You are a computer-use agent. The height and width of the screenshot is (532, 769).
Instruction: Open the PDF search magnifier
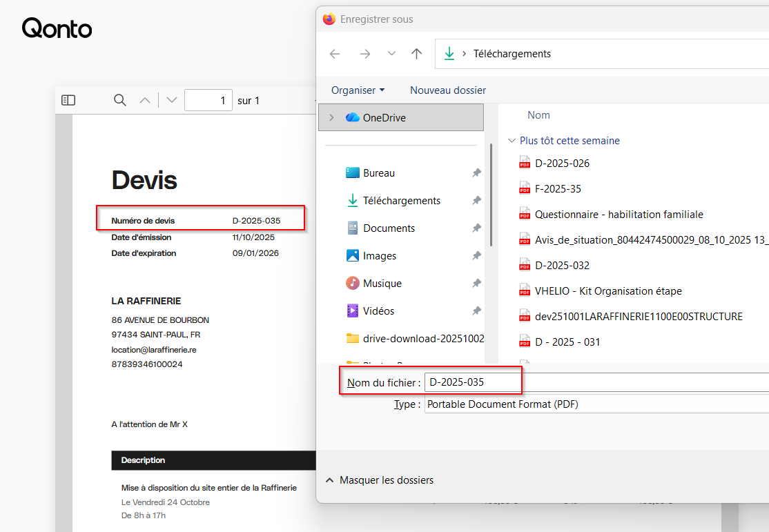(120, 101)
